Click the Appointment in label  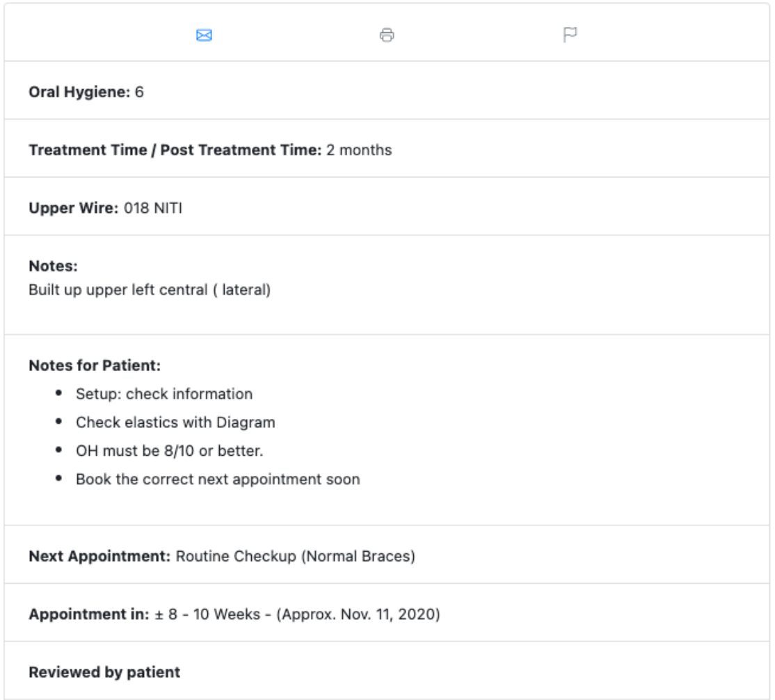tap(89, 615)
